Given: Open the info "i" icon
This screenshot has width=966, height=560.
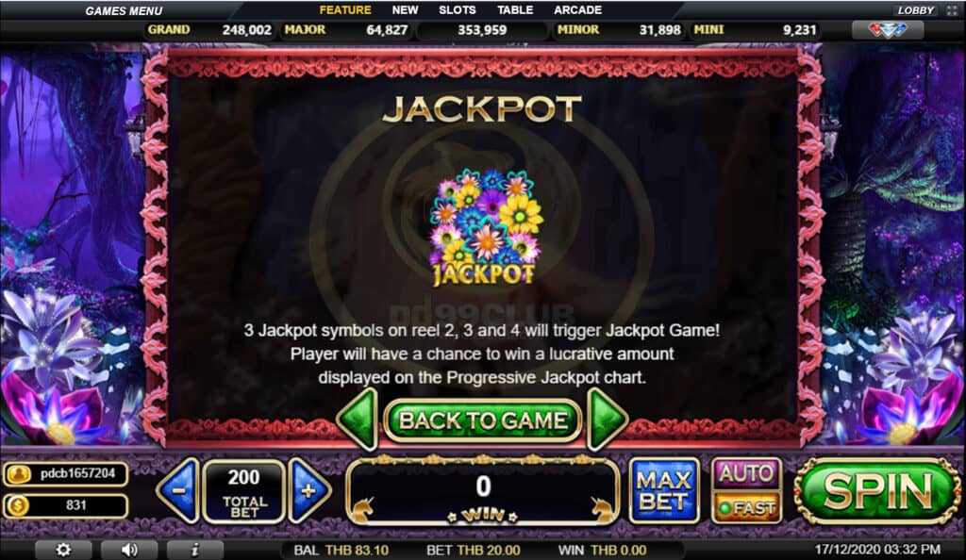Looking at the screenshot, I should [195, 550].
